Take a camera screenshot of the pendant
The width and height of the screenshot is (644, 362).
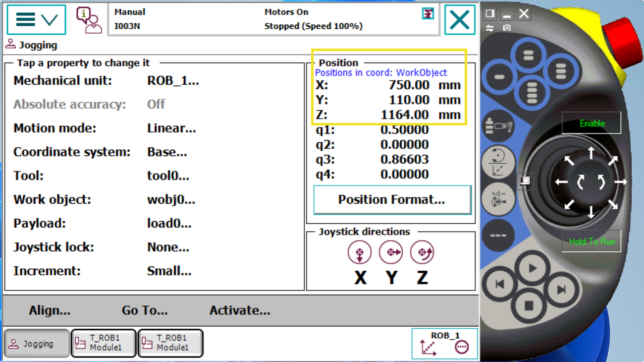point(506,28)
